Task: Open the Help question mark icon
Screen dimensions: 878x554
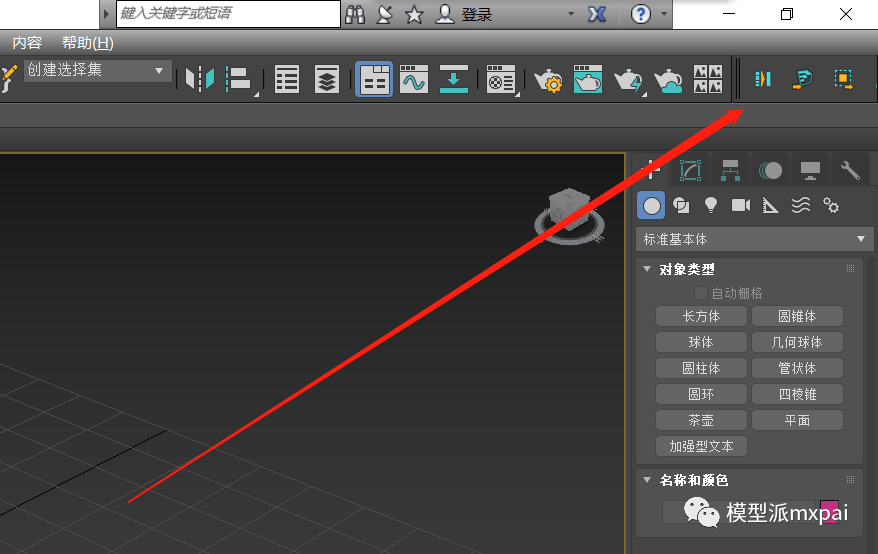Action: click(x=641, y=14)
